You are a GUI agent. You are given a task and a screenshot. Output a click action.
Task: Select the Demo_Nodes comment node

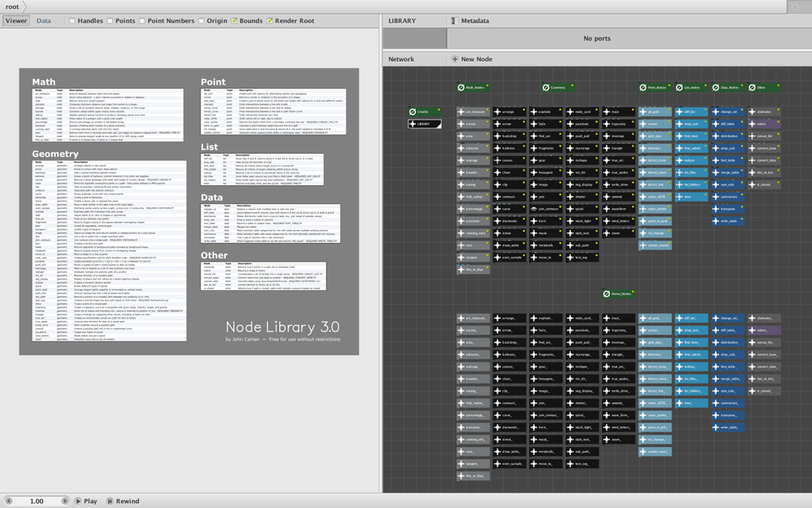point(618,294)
